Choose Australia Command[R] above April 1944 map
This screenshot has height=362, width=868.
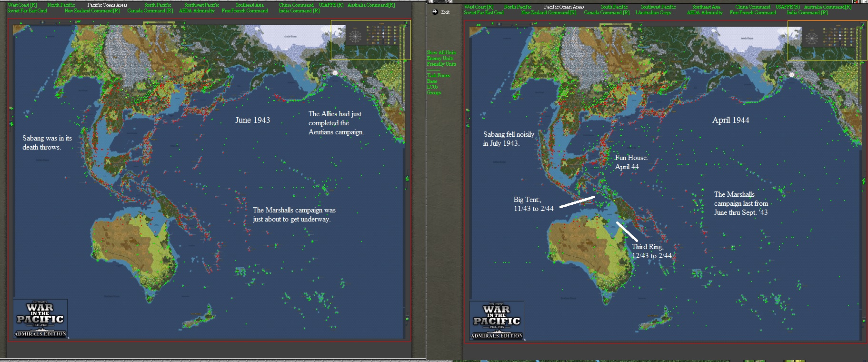coord(828,7)
